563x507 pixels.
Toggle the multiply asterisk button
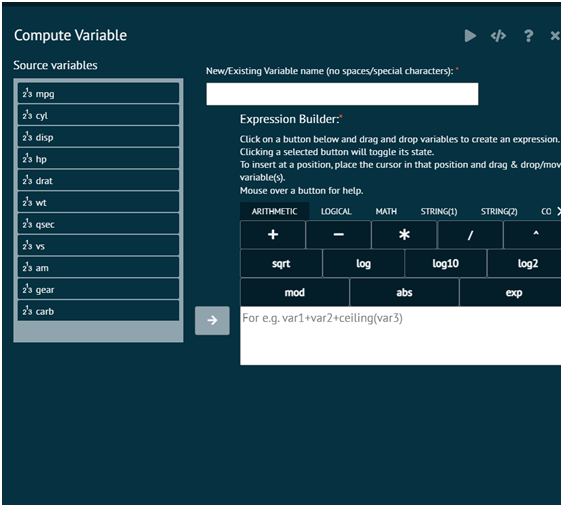[x=404, y=234]
